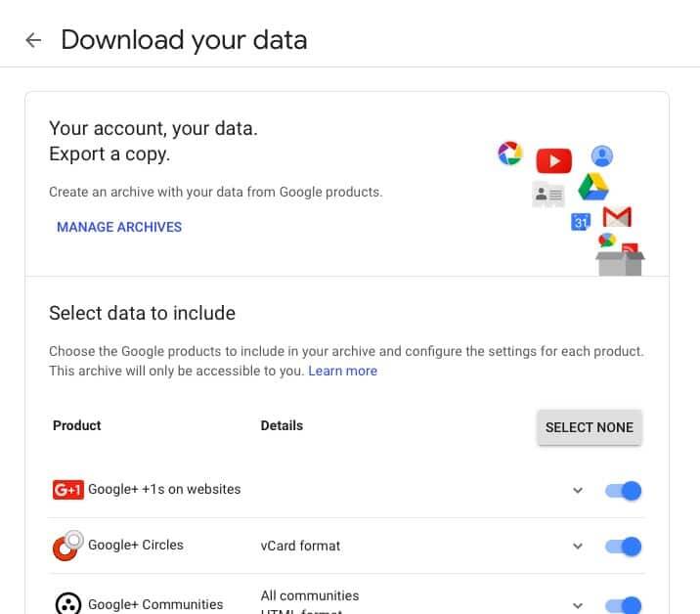Click the Gmail envelope icon
Viewport: 700px width, 614px height.
tap(617, 217)
